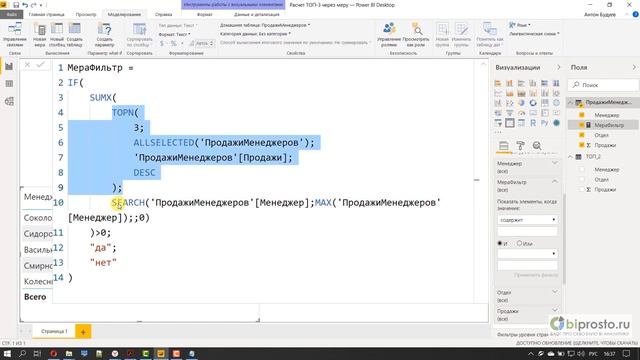Click the Undo arrow in quick access toolbar
640x360 pixels.
(25, 5)
